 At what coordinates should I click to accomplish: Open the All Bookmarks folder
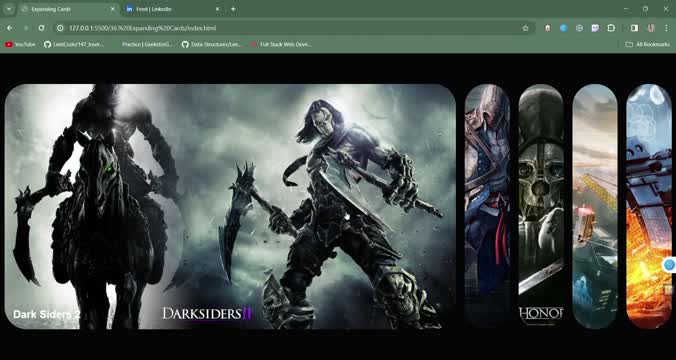[x=648, y=44]
